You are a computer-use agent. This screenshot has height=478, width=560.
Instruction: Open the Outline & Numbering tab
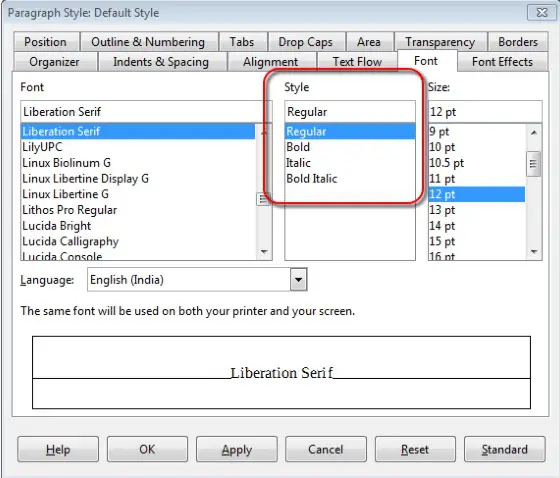coord(149,42)
